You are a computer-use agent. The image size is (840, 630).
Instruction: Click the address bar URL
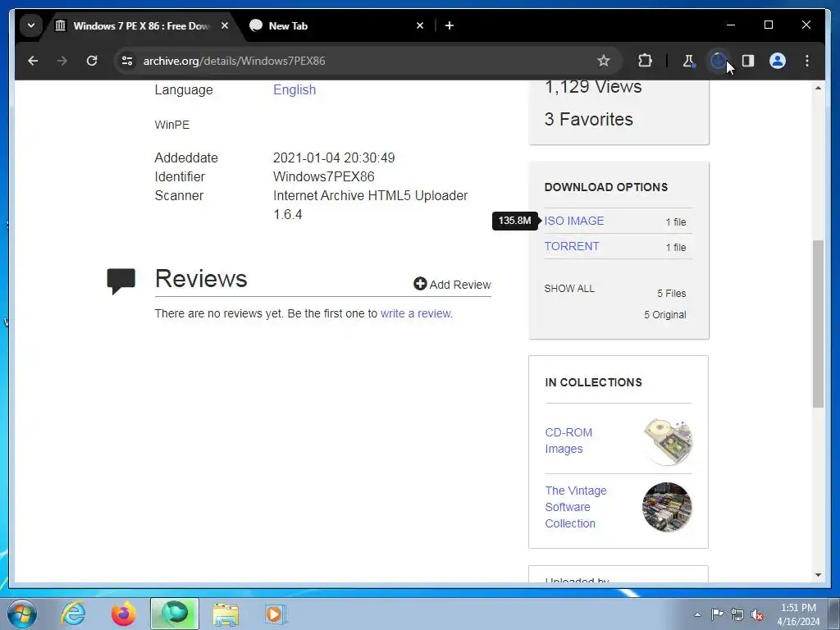[x=234, y=61]
